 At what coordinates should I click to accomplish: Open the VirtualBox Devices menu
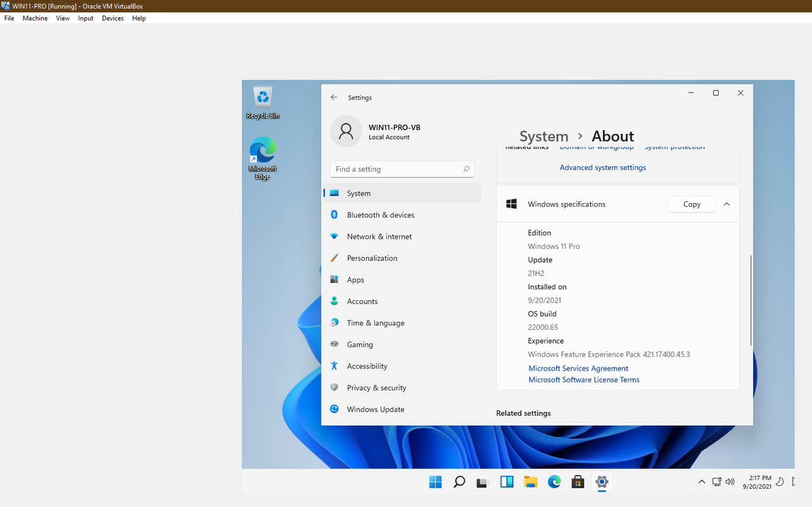pyautogui.click(x=113, y=18)
